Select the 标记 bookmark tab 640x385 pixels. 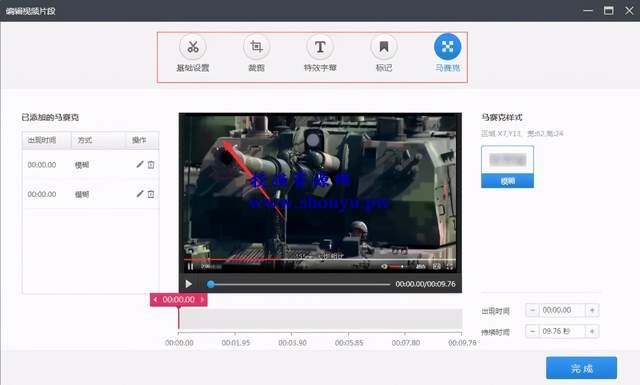pyautogui.click(x=384, y=54)
